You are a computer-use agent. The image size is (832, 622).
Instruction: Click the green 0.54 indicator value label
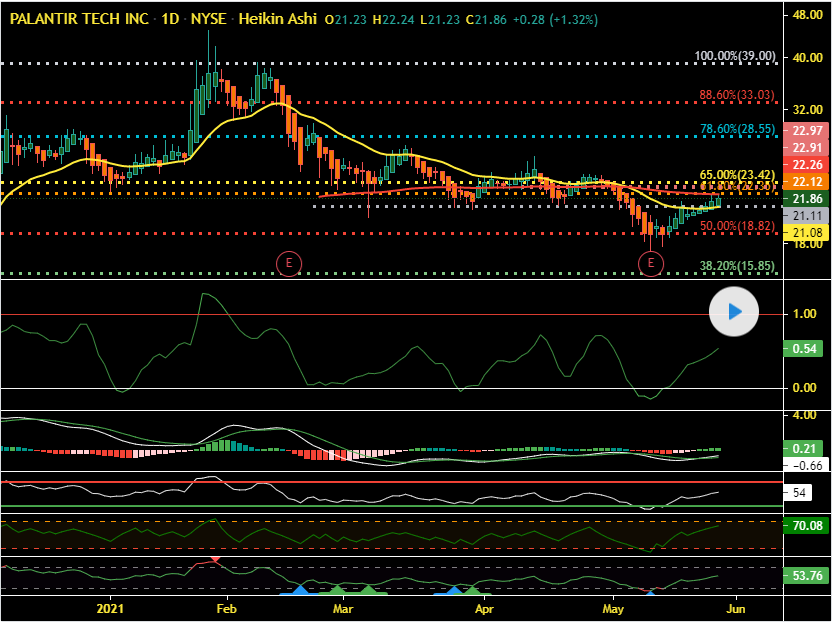pyautogui.click(x=803, y=350)
